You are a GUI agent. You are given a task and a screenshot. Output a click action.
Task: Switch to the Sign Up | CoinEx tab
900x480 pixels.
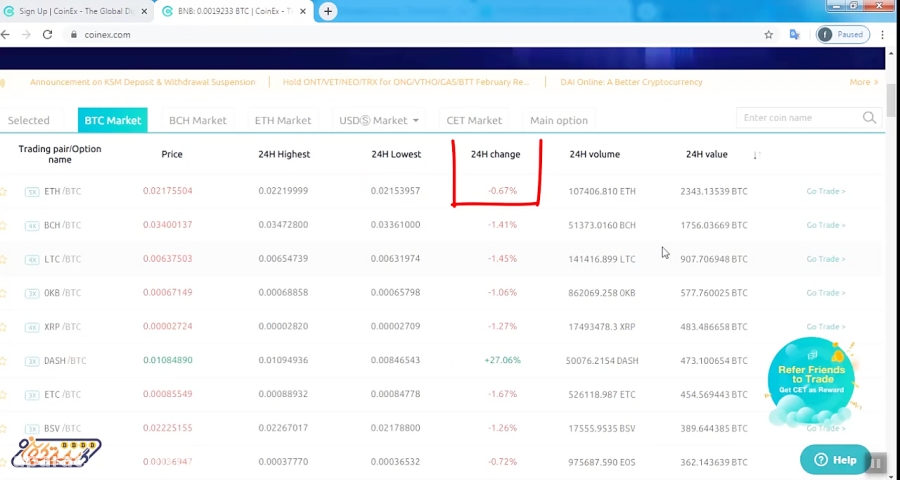click(76, 11)
